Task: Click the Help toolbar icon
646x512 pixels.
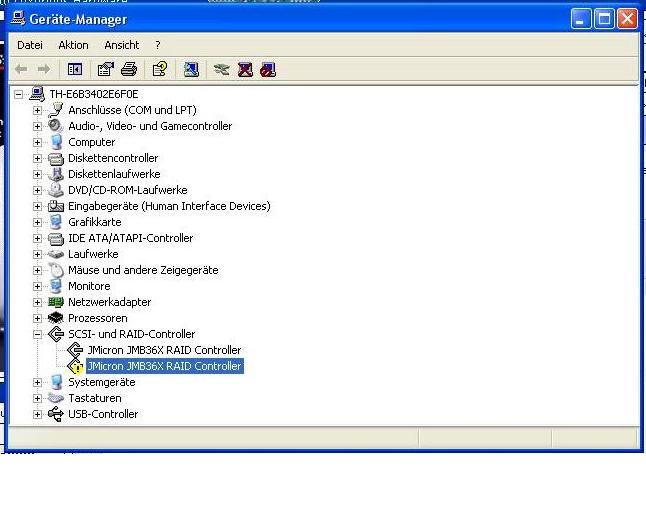Action: (160, 69)
